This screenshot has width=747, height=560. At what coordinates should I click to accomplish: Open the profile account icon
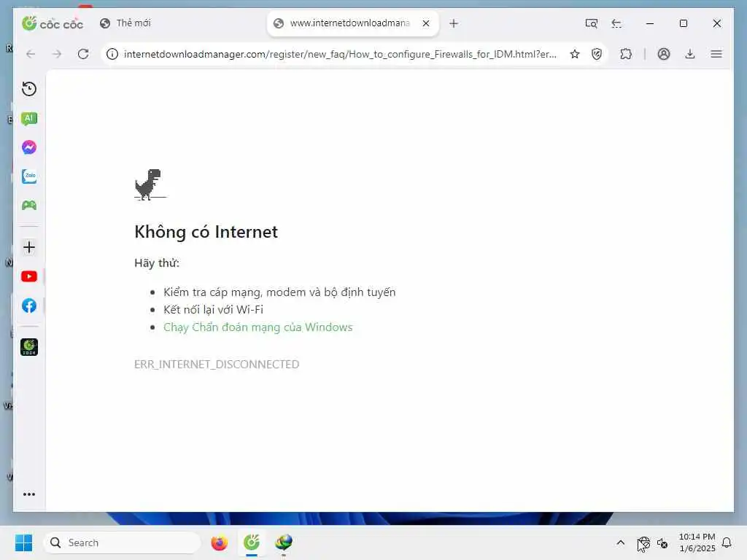(664, 54)
